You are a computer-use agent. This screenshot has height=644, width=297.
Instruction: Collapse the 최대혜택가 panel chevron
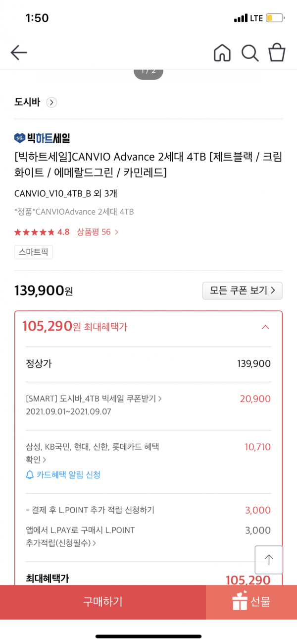click(x=265, y=327)
